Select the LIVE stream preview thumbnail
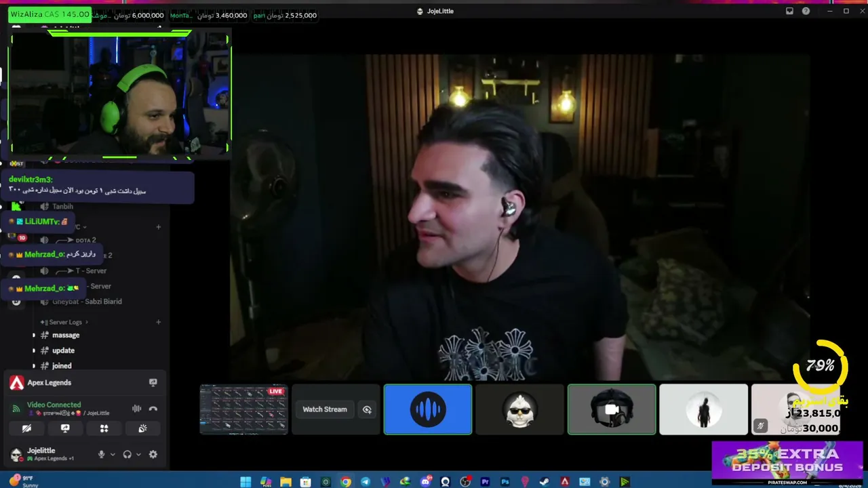The width and height of the screenshot is (868, 488). coord(244,409)
